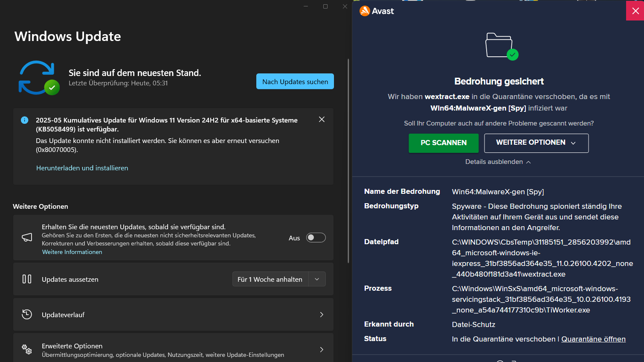Maximize the Windows Update settings window
644x362 pixels.
[x=325, y=6]
